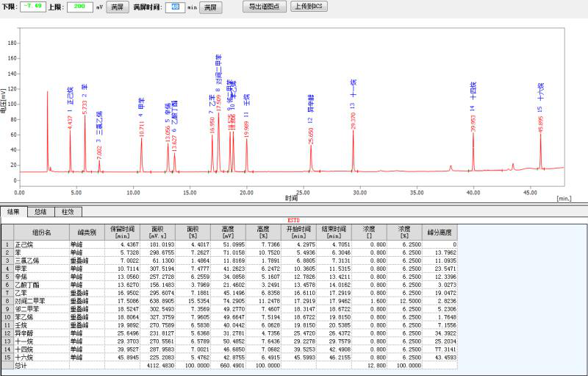This screenshot has height=376, width=588.
Task: Click the 峰类别 column header
Action: [87, 232]
